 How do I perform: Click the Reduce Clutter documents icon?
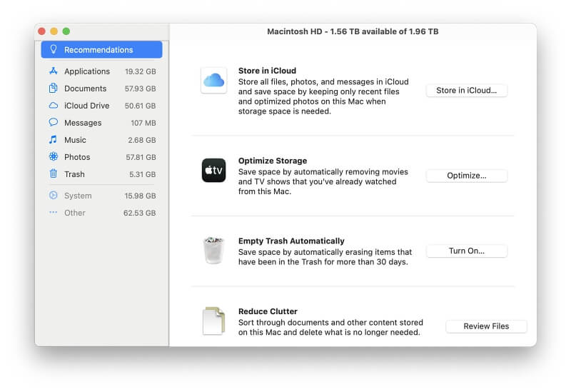pyautogui.click(x=213, y=321)
